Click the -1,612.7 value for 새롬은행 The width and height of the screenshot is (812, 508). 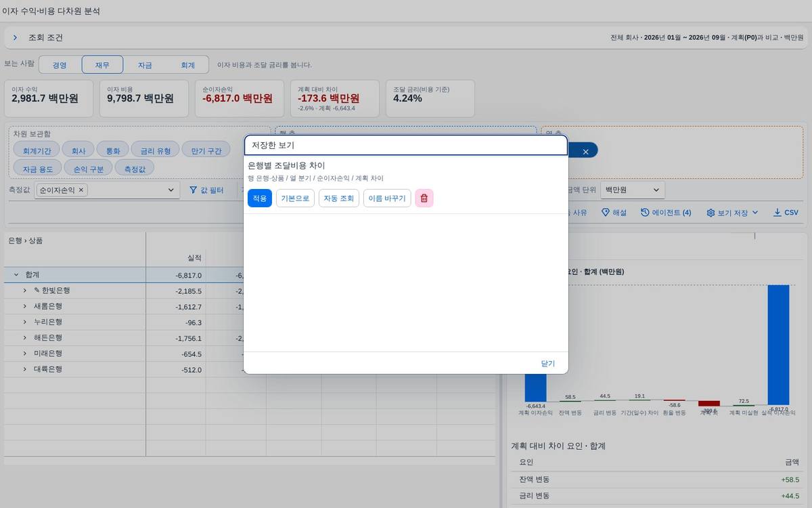coord(188,307)
